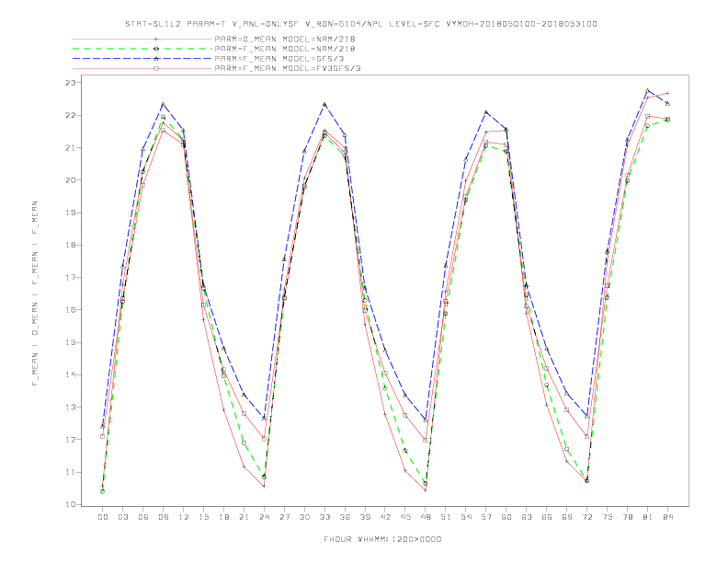Click blue GFS triangle data point at hour 33
This screenshot has height=563, width=728.
coord(324,105)
